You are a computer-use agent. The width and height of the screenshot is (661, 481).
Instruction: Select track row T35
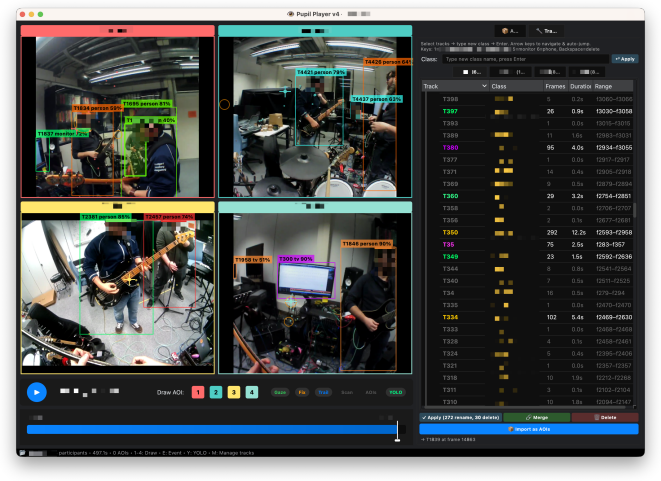[x=529, y=245]
